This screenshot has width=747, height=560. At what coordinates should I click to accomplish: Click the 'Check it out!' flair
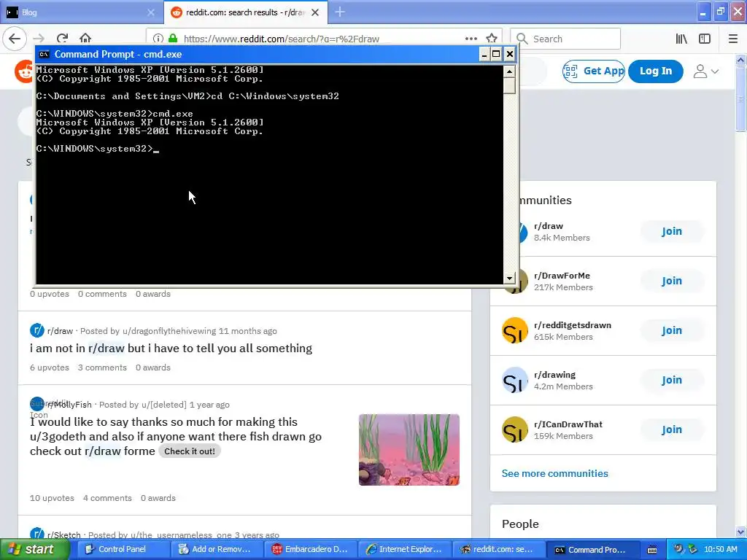coord(190,451)
